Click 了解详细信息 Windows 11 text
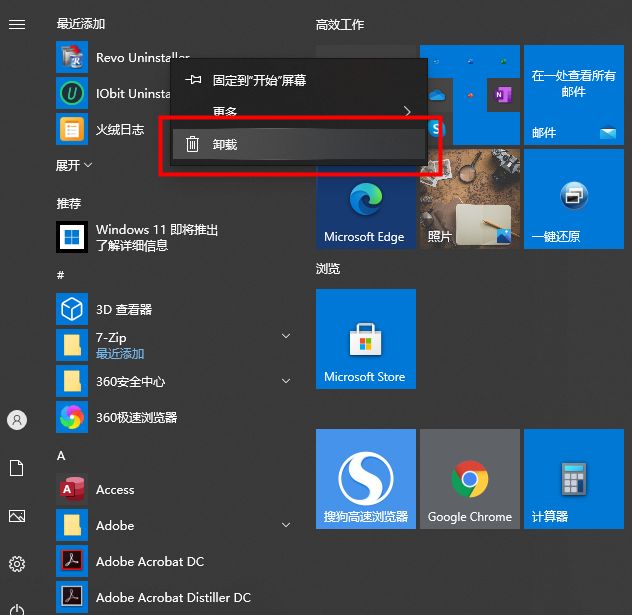632x615 pixels. point(132,245)
